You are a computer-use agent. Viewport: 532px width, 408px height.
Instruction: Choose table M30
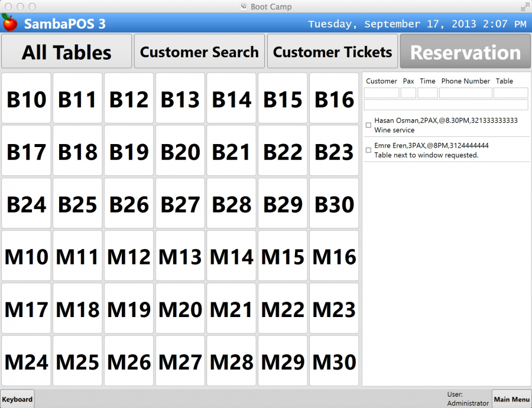click(334, 361)
